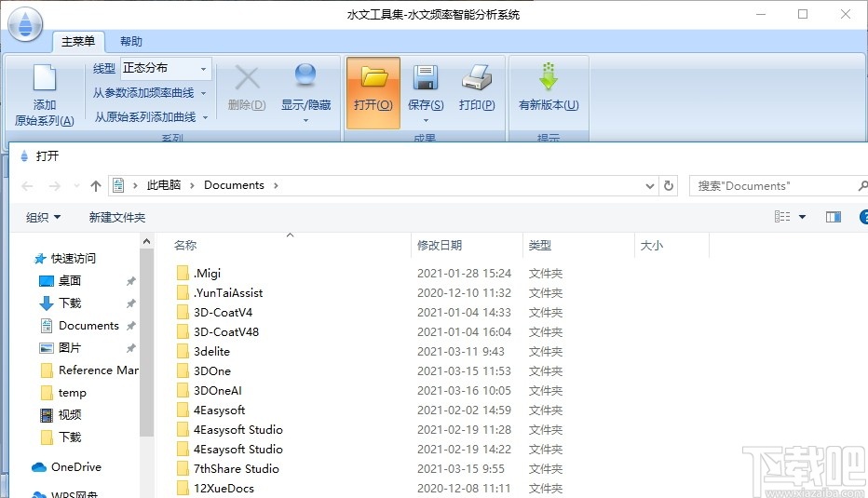Viewport: 868px width, 498px height.
Task: Select Reference Mar folder in sidebar
Action: 89,370
